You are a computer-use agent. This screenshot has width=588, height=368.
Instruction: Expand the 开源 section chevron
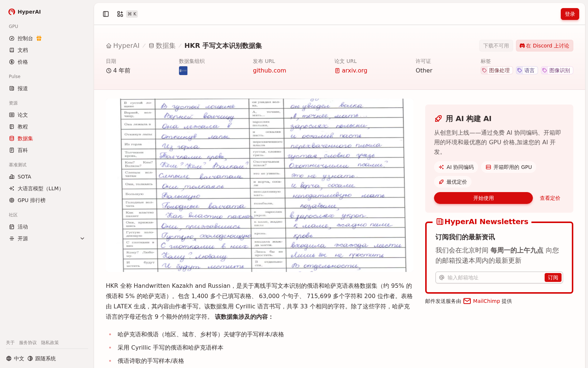click(x=82, y=238)
